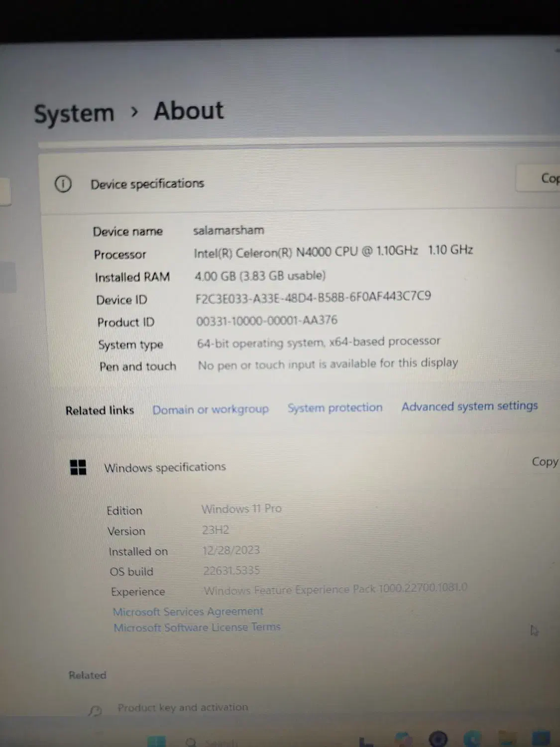Click the Device specifications info icon
560x747 pixels.
pos(63,184)
